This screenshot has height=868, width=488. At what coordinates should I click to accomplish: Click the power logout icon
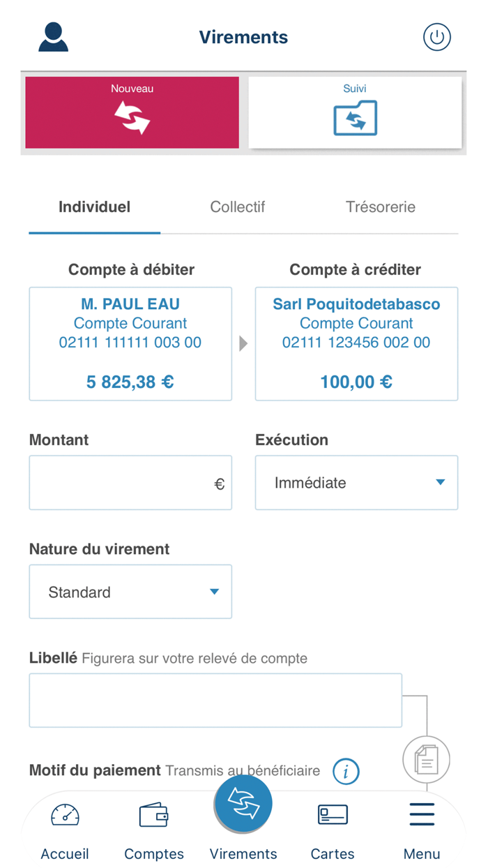point(437,38)
